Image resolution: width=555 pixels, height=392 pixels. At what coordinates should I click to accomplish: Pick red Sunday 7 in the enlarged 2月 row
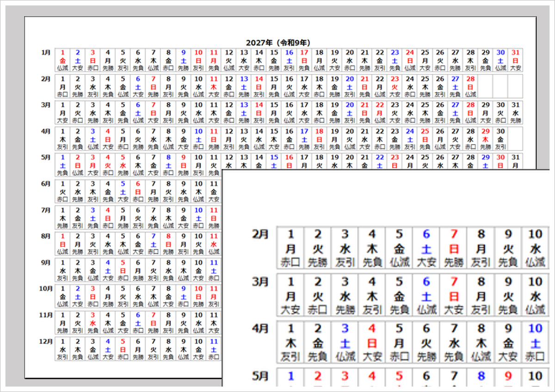coord(454,248)
